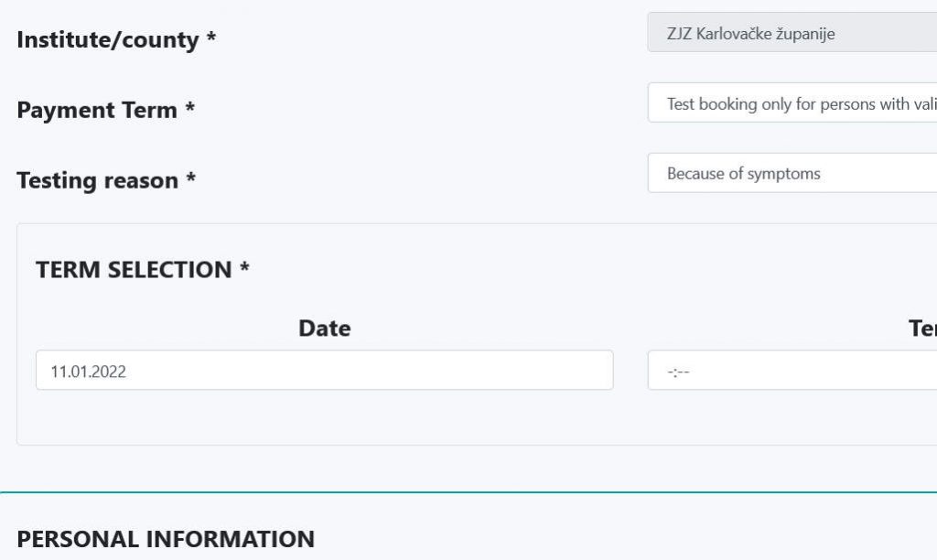The width and height of the screenshot is (937, 560).
Task: Expand the Payment Term dropdown
Action: tap(792, 103)
